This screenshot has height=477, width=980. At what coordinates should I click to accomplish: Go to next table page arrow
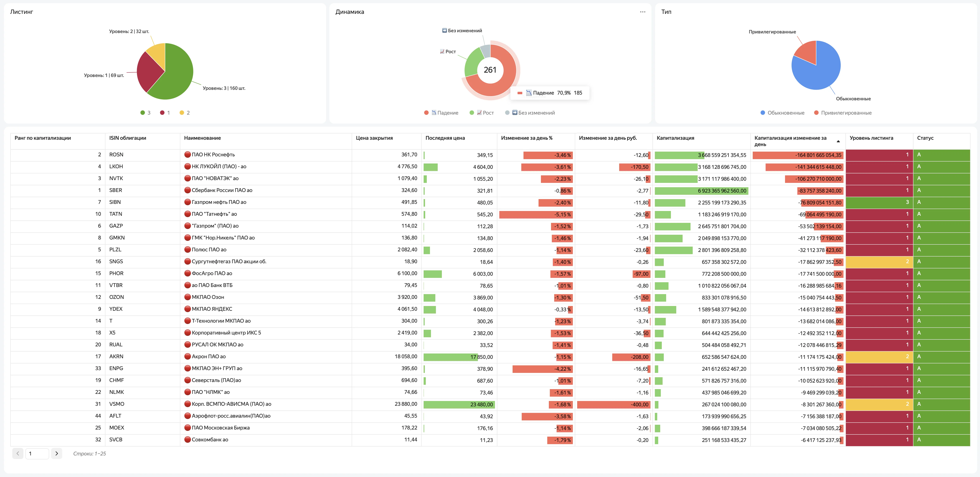[57, 453]
